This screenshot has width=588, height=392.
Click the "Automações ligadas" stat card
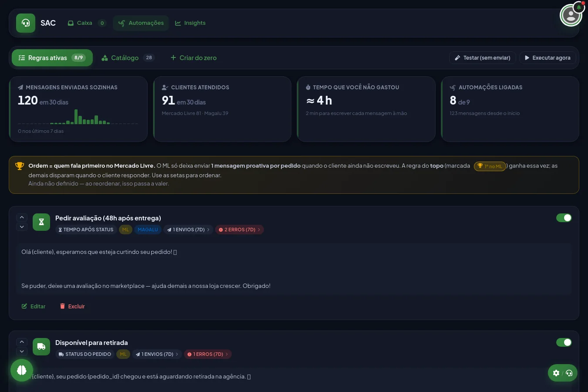click(x=510, y=109)
